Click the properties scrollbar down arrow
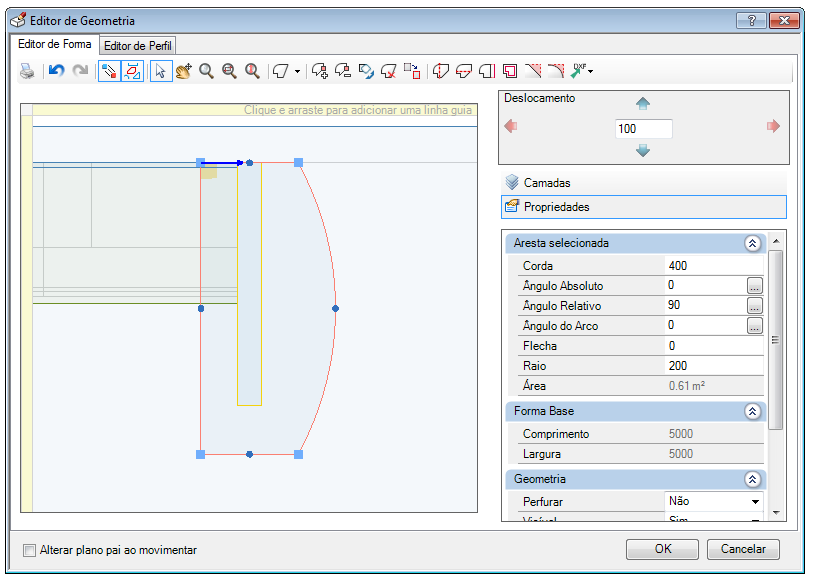This screenshot has height=578, width=814. [776, 513]
